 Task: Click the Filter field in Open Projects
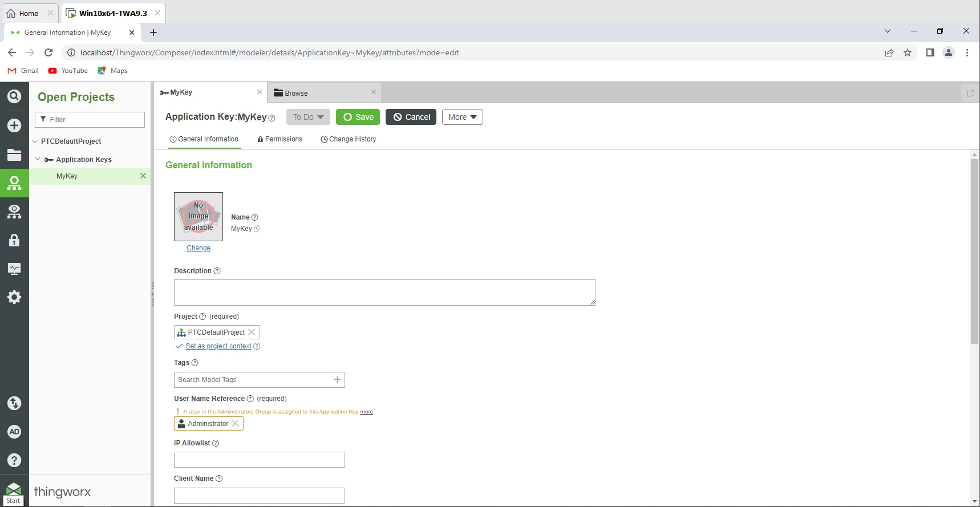click(90, 119)
